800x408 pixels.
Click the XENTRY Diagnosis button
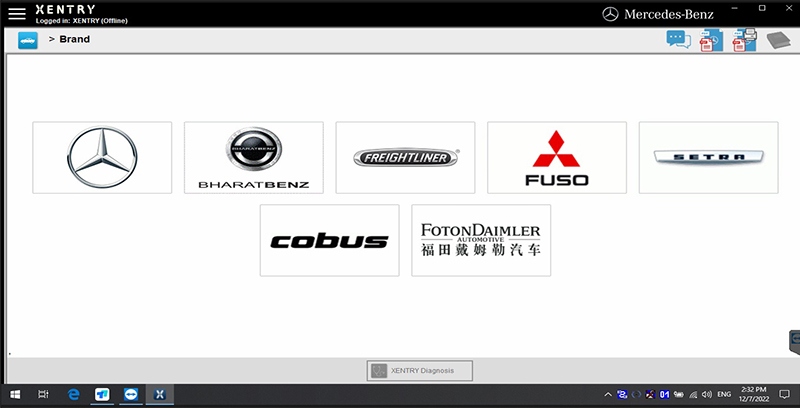pos(419,371)
